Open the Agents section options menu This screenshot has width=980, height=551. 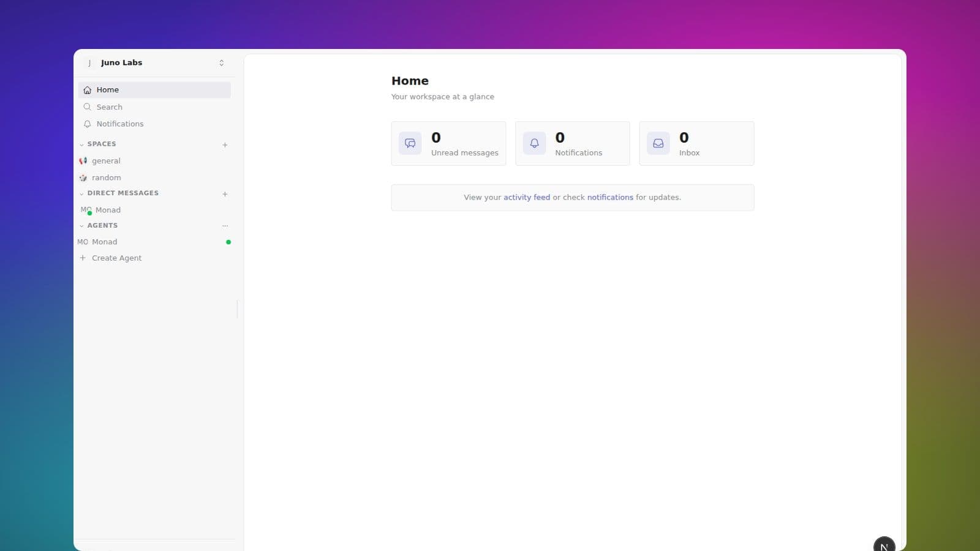[225, 226]
